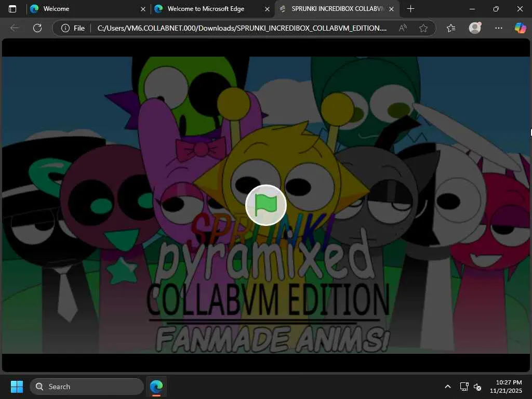
Task: Close the Welcome to Microsoft Edge tab
Action: tap(268, 9)
